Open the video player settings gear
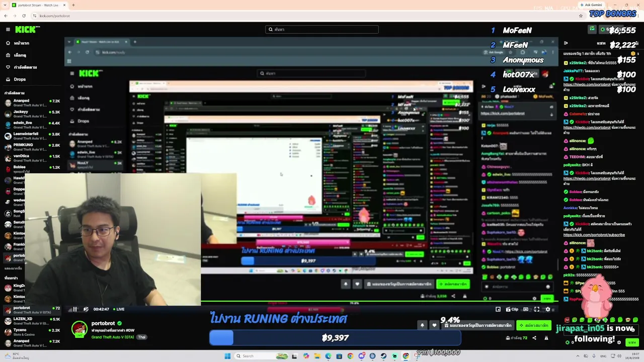This screenshot has width=644, height=362. pyautogui.click(x=548, y=309)
